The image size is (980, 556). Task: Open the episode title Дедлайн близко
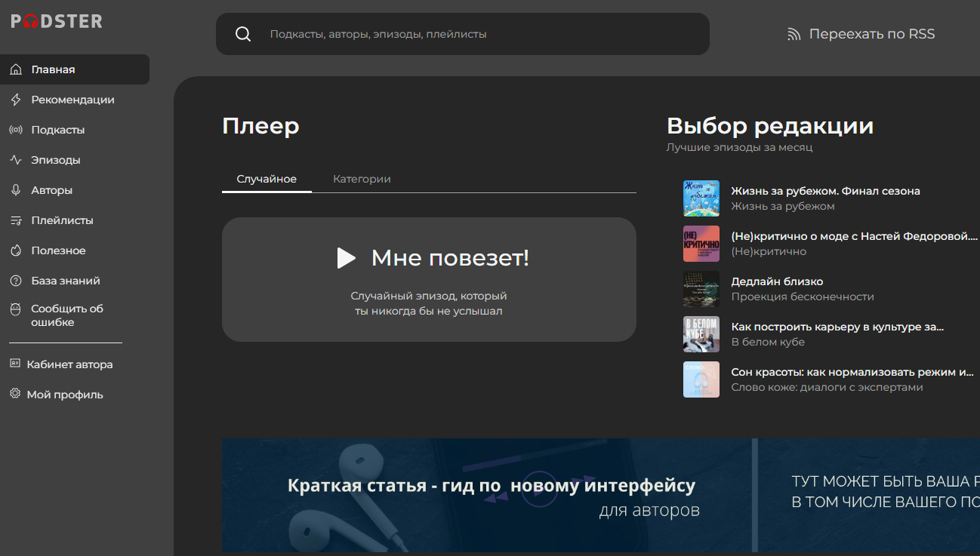tap(777, 281)
